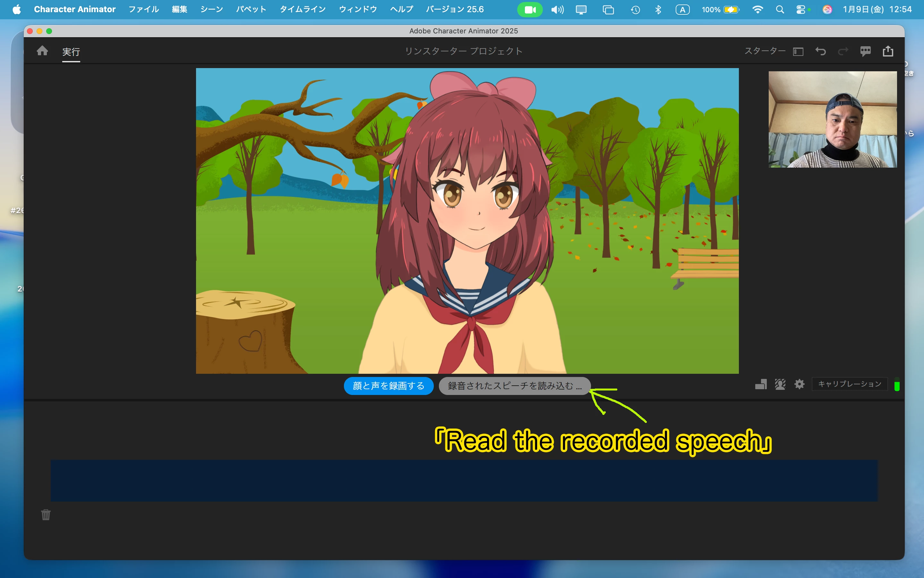Open the Wi-Fi menu bar icon
This screenshot has height=578, width=924.
tap(757, 10)
